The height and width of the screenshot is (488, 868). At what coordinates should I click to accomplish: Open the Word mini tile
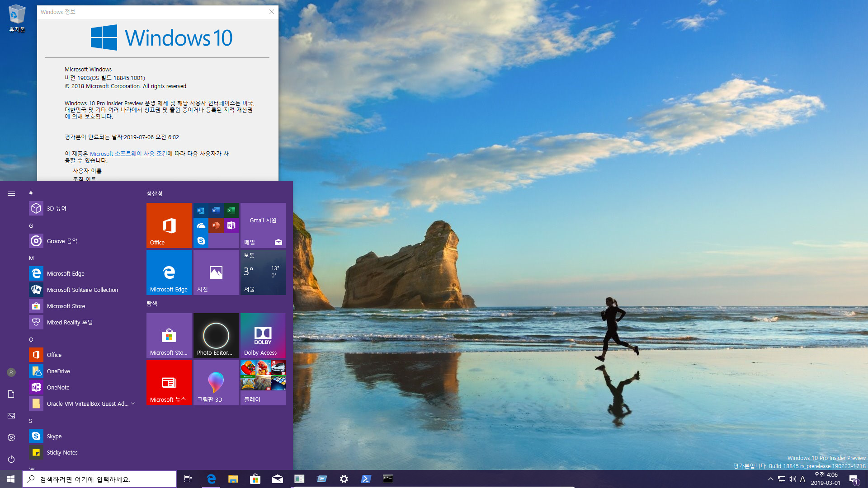point(216,210)
